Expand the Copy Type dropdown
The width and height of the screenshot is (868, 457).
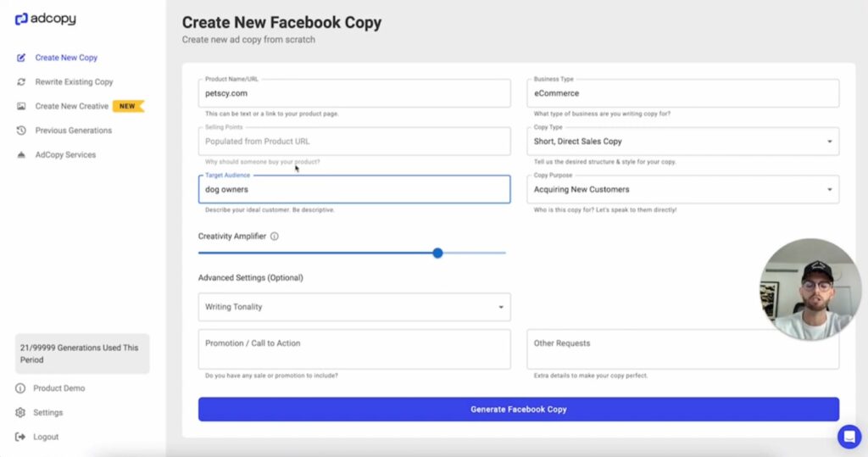tap(682, 142)
